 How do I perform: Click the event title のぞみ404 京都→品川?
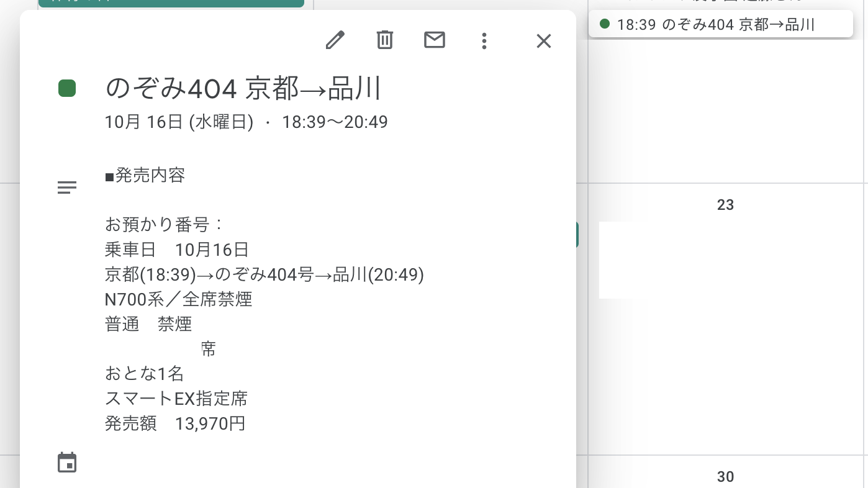(x=243, y=89)
